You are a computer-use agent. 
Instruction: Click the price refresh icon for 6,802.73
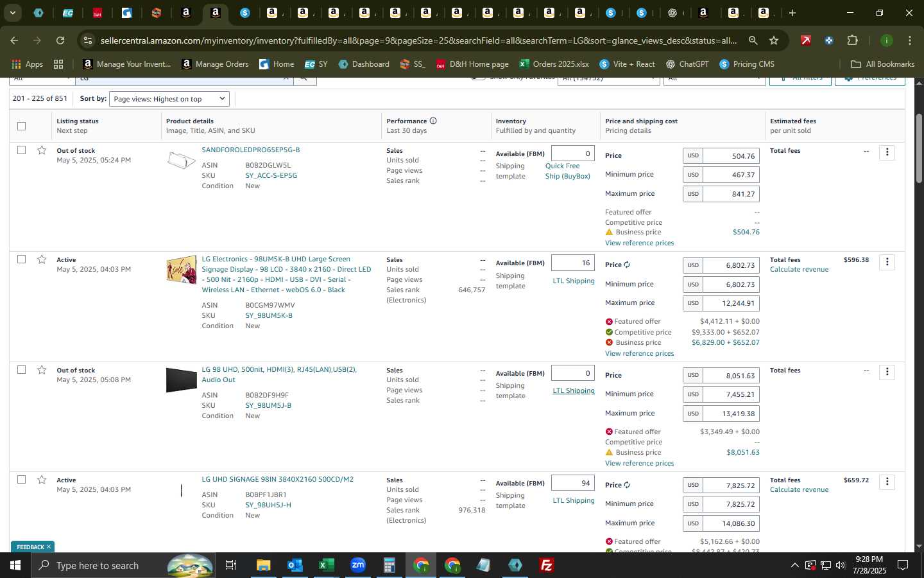pyautogui.click(x=627, y=265)
